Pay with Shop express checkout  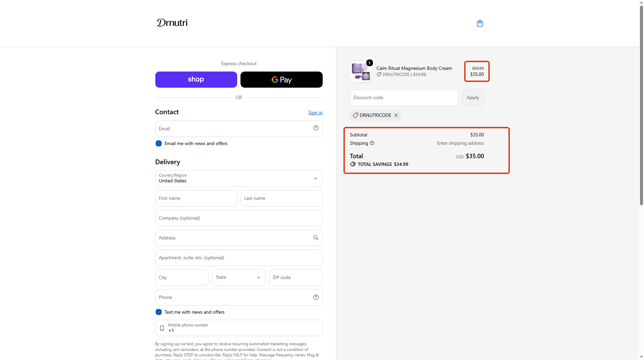pos(196,80)
